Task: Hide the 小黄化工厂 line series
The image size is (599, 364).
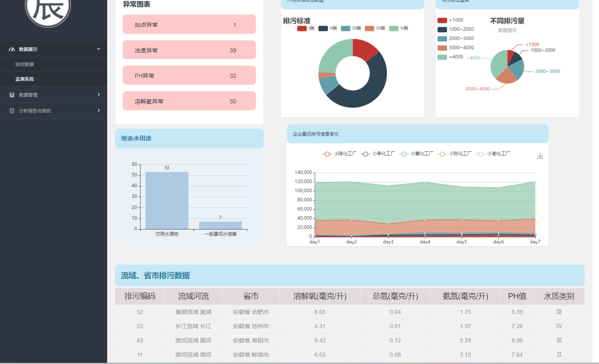Action: tap(416, 154)
